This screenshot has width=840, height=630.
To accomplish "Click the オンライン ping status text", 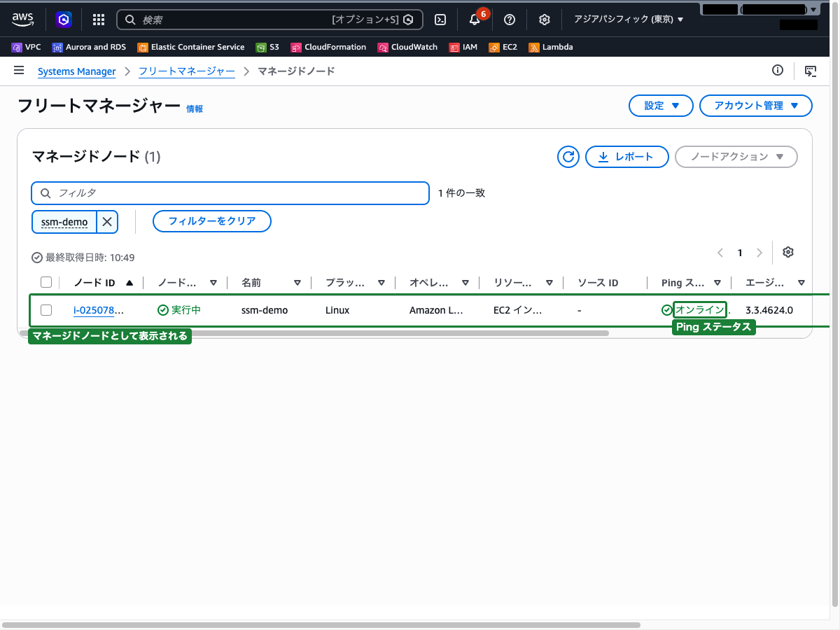I will pos(700,310).
